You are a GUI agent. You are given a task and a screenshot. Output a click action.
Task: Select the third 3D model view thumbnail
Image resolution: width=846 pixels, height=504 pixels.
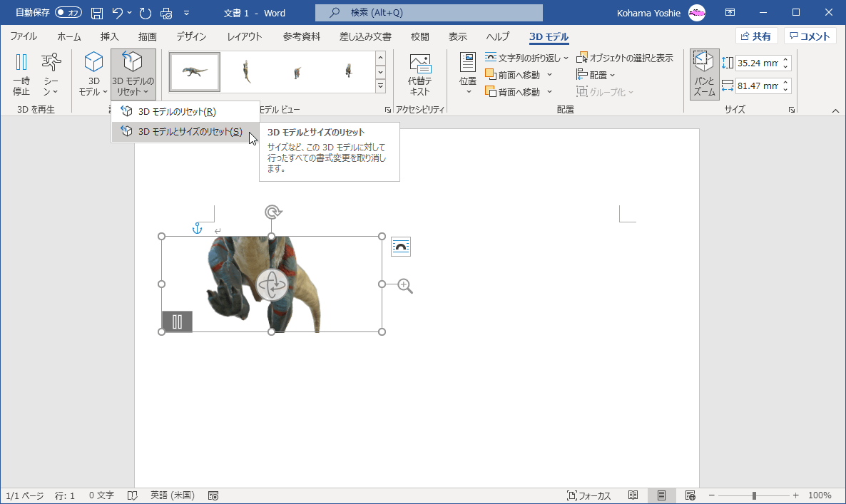(297, 72)
